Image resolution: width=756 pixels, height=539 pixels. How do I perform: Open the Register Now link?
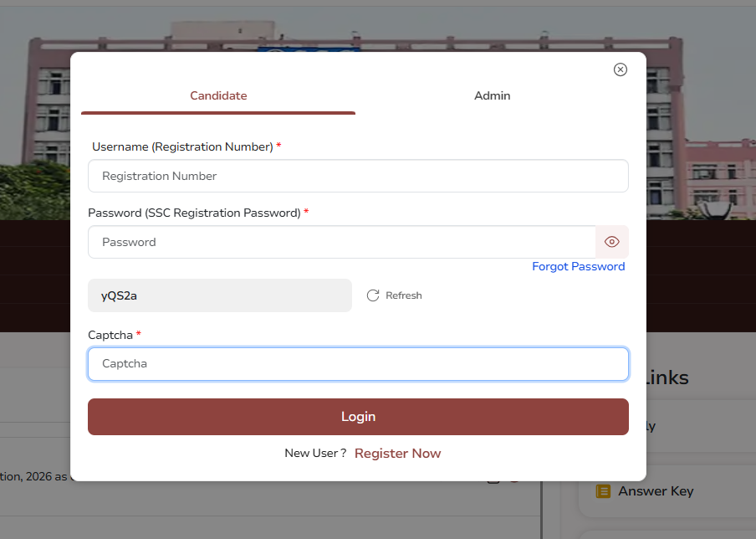(398, 453)
